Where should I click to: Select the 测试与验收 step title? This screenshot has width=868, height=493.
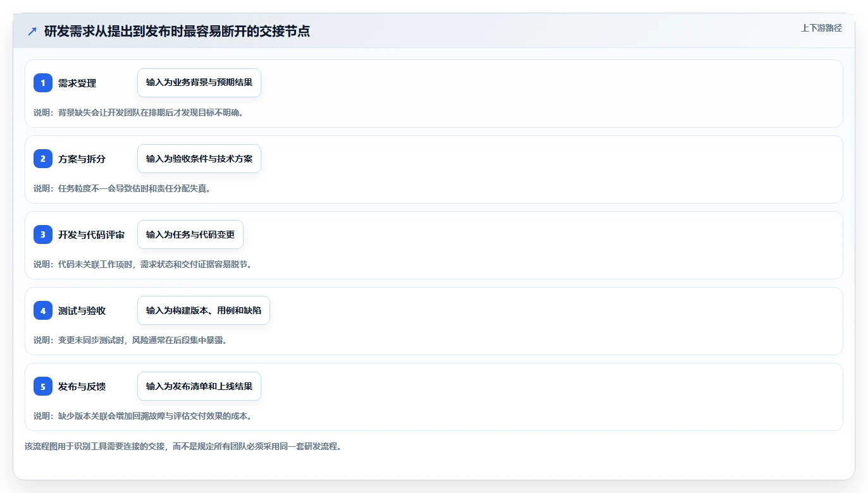[x=82, y=311]
